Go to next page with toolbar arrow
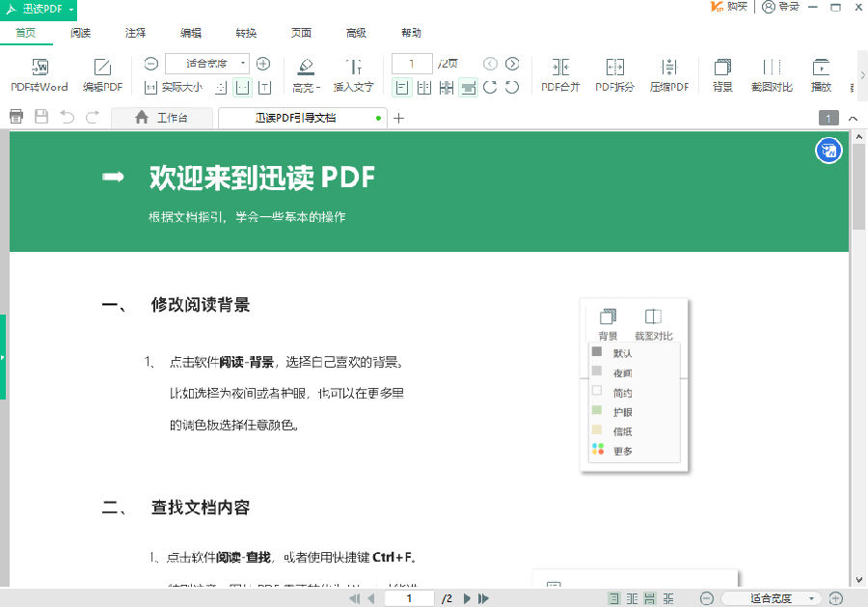Viewport: 868px width, 607px height. point(513,64)
